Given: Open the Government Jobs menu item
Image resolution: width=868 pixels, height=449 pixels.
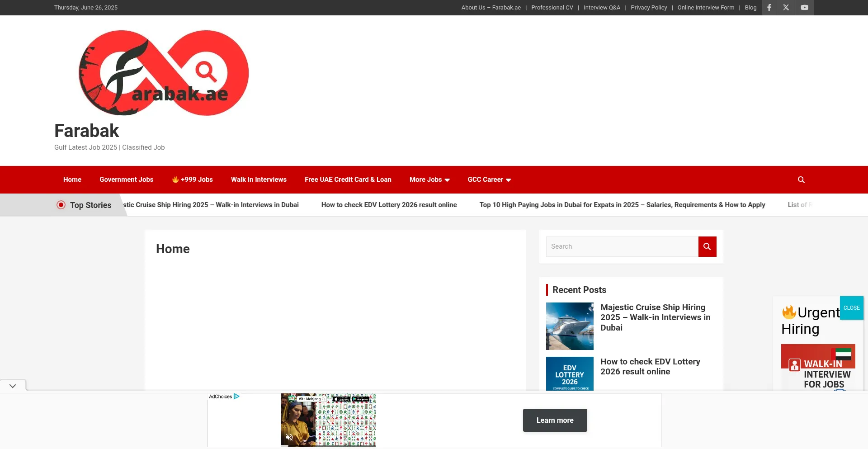Looking at the screenshot, I should pyautogui.click(x=126, y=180).
